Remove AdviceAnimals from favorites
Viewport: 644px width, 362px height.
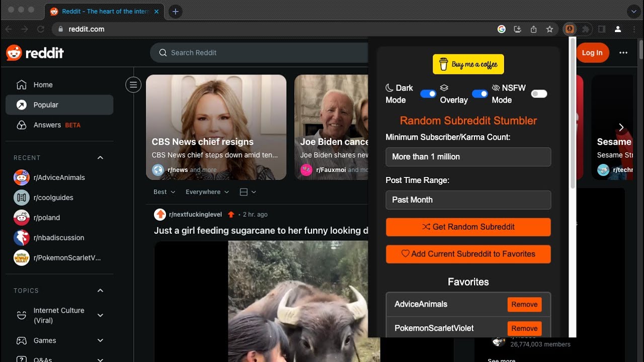coord(525,304)
